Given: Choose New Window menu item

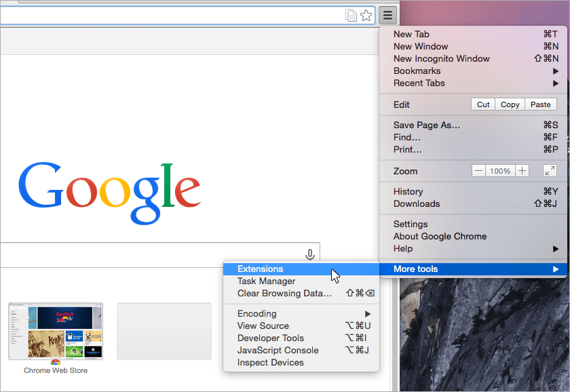Looking at the screenshot, I should [x=473, y=47].
